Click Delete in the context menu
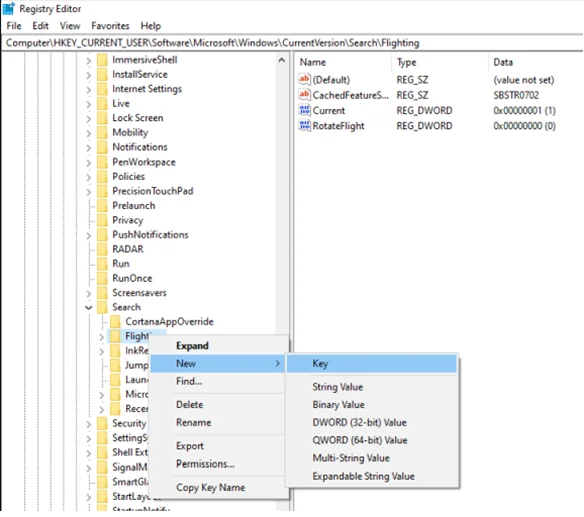Viewport: 584px width, 517px height. 219,405
